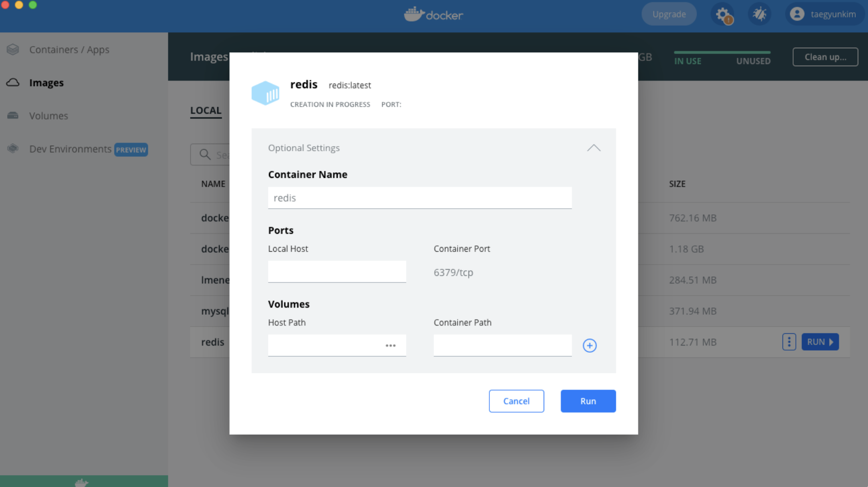Click the 371.94 MB size cell
The width and height of the screenshot is (868, 487).
tap(693, 311)
